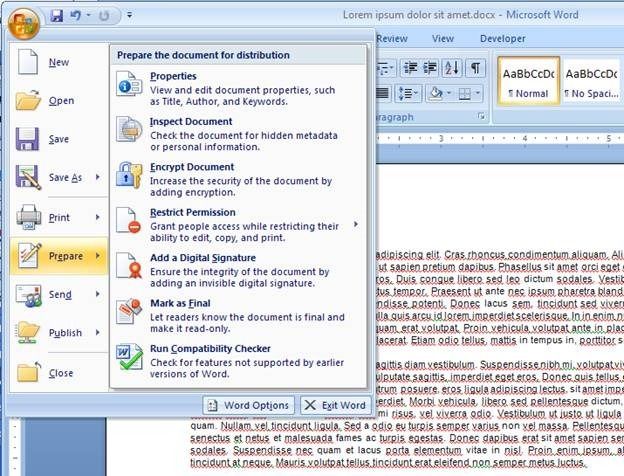Apply the Normal style from the gallery
The width and height of the screenshot is (624, 476).
(x=526, y=82)
